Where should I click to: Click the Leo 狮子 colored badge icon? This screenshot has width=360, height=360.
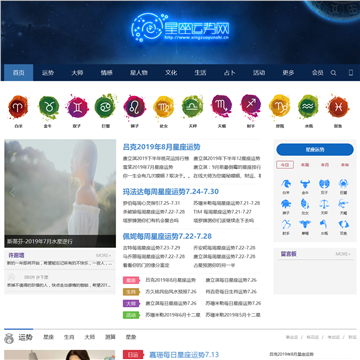[x=135, y=107]
